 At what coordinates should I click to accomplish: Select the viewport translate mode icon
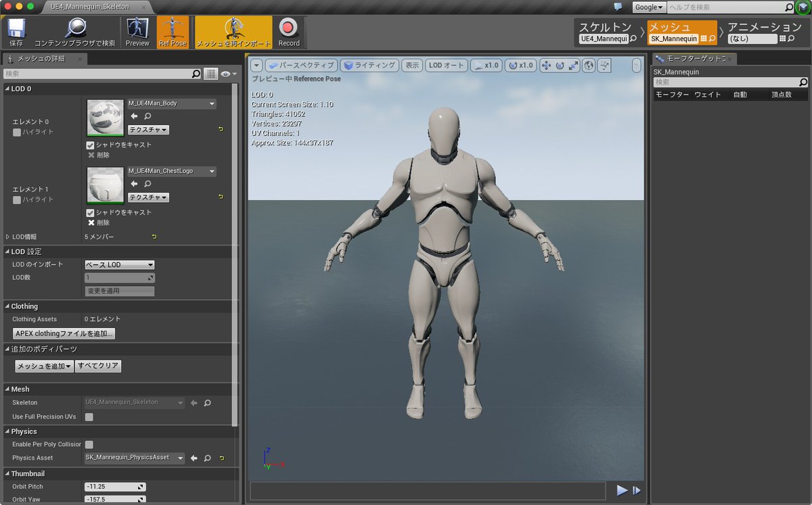(x=546, y=66)
